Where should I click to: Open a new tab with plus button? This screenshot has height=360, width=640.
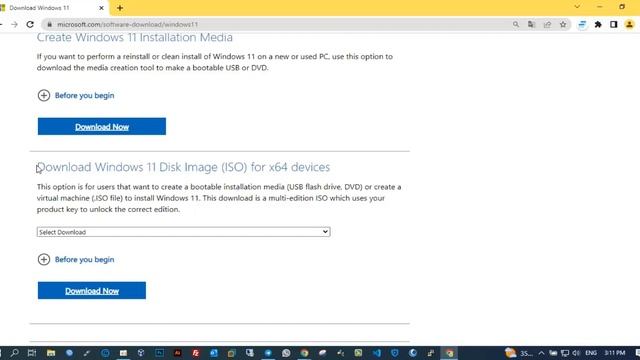pos(120,8)
